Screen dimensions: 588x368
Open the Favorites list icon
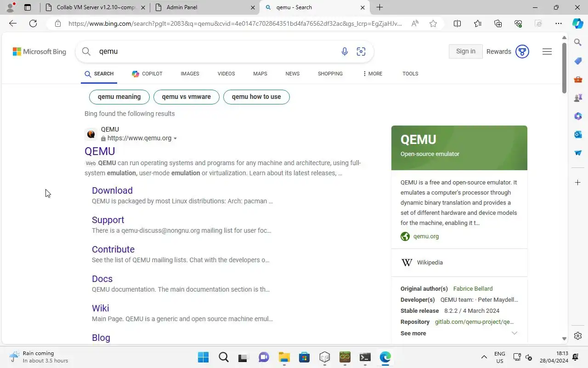[478, 23]
